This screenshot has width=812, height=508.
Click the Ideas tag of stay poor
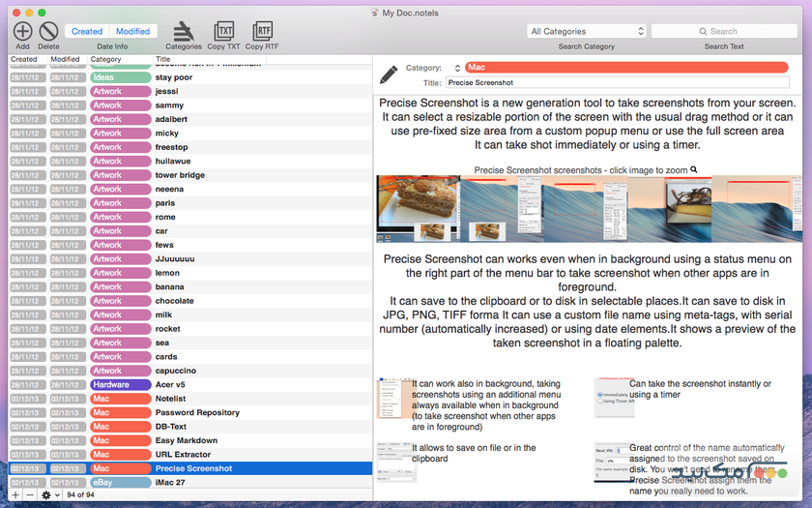120,77
